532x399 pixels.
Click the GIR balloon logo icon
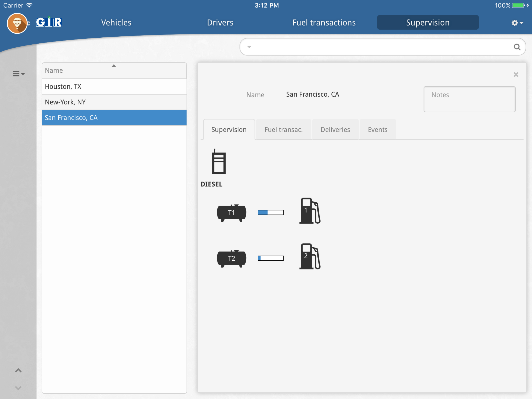coord(17,23)
